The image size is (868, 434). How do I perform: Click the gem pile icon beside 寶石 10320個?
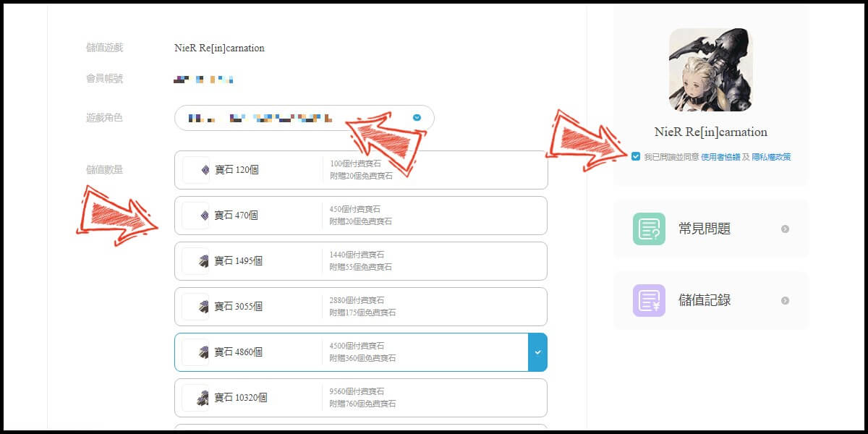(204, 398)
